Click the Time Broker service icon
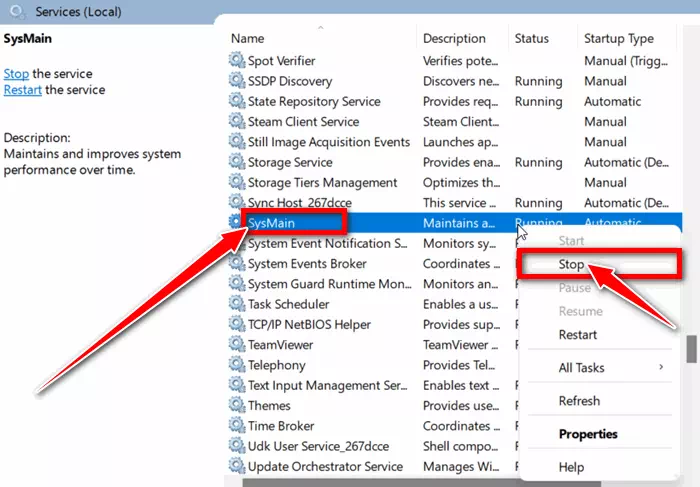This screenshot has height=487, width=700. tap(237, 426)
